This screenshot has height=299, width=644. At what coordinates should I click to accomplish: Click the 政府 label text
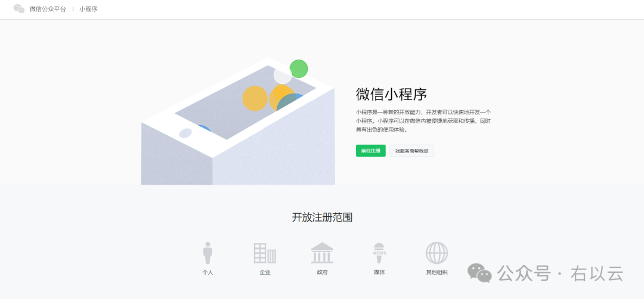click(322, 272)
